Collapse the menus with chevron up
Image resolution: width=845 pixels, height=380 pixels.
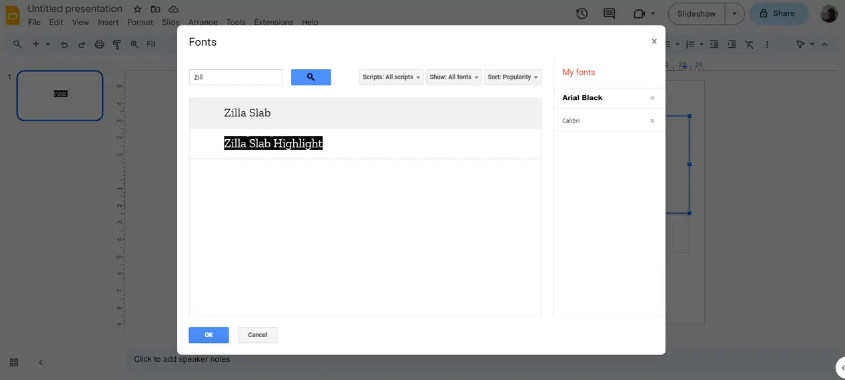pos(824,44)
